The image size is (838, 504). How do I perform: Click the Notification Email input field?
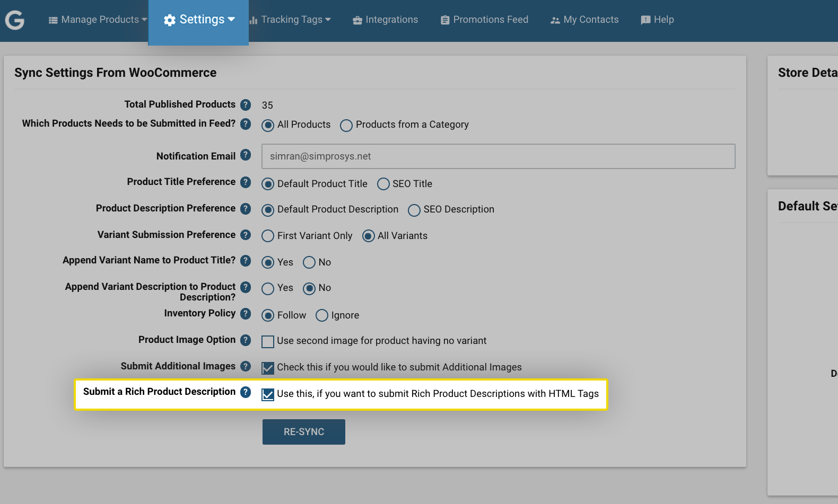pos(499,156)
